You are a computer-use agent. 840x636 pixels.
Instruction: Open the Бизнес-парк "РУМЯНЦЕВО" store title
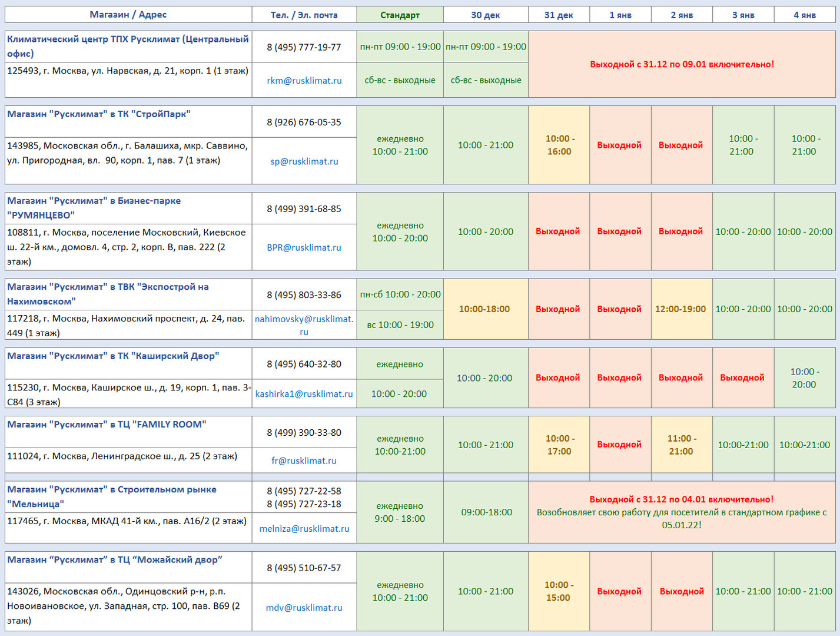pyautogui.click(x=94, y=208)
